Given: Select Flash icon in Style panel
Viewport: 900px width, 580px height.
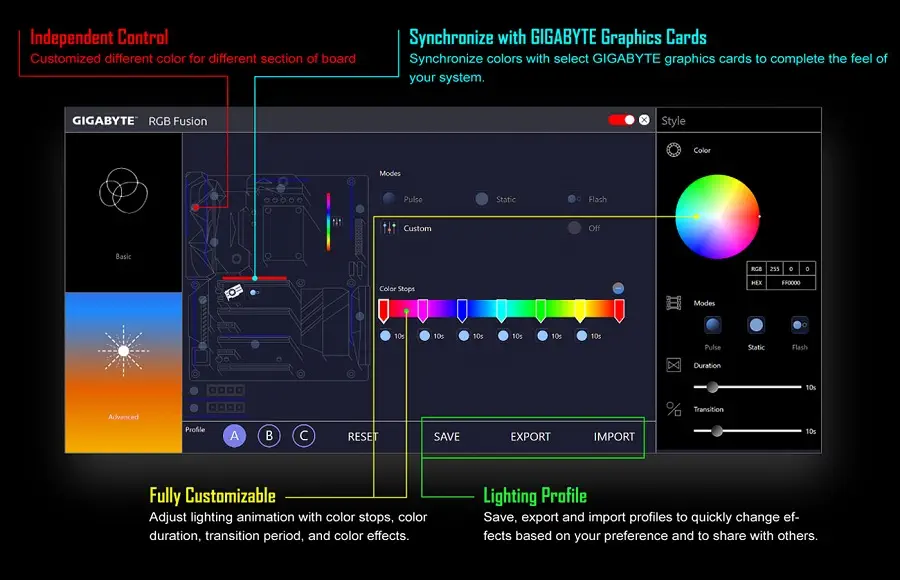Looking at the screenshot, I should pyautogui.click(x=799, y=325).
